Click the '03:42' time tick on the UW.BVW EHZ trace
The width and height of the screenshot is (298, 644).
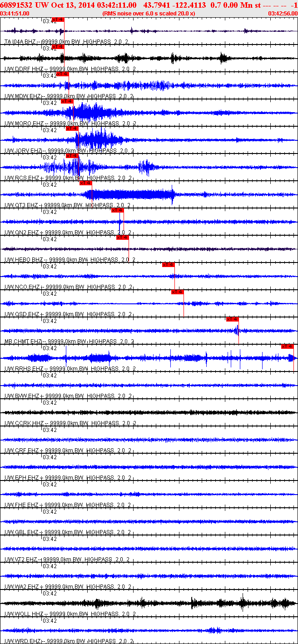(x=50, y=375)
